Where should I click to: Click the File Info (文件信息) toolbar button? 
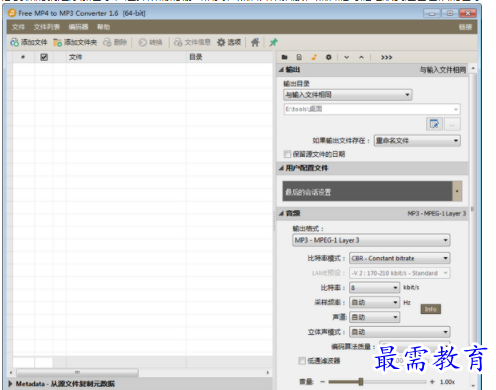click(x=192, y=42)
